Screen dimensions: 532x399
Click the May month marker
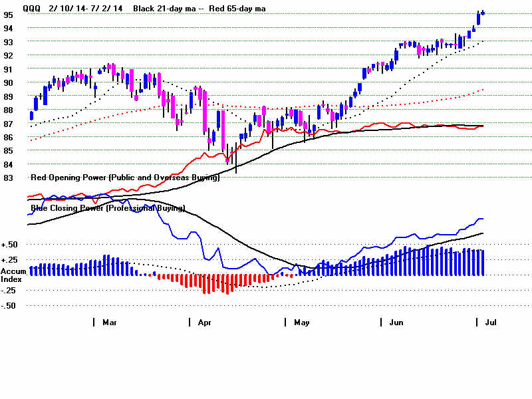point(302,323)
